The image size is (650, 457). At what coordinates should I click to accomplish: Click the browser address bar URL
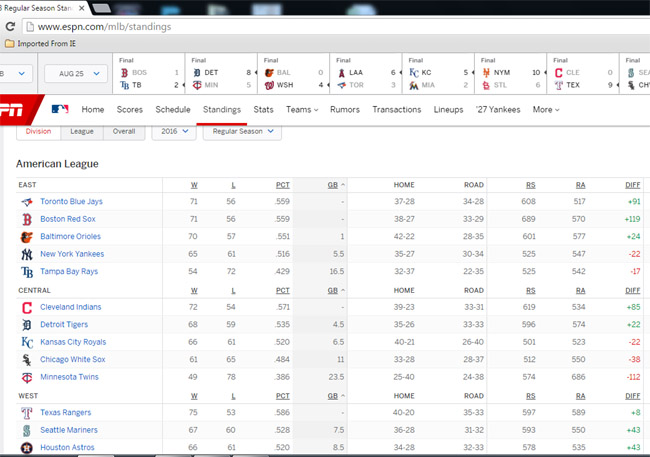pyautogui.click(x=104, y=27)
